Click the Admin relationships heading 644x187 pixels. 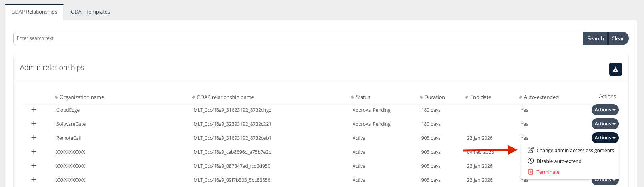(x=52, y=68)
